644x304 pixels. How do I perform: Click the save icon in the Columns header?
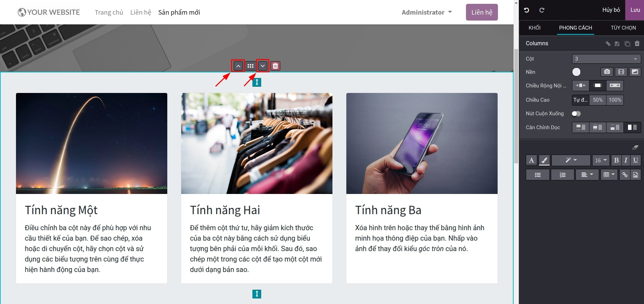(617, 44)
